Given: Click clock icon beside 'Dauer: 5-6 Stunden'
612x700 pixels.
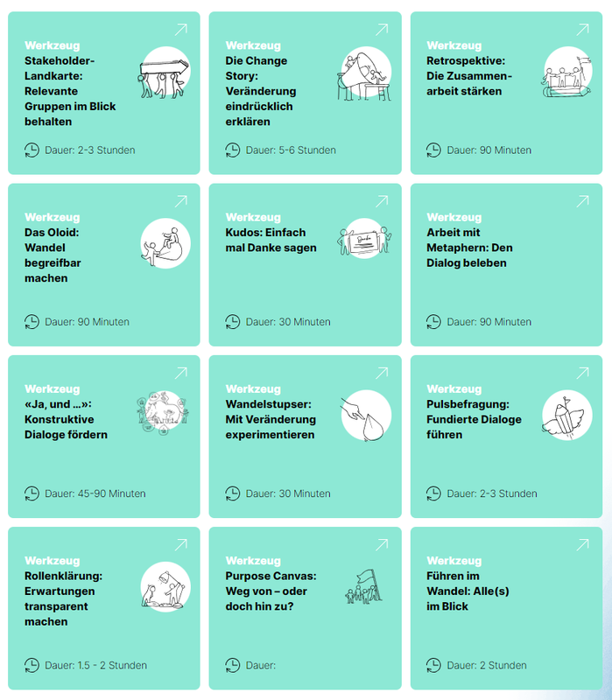Looking at the screenshot, I should coord(233,150).
